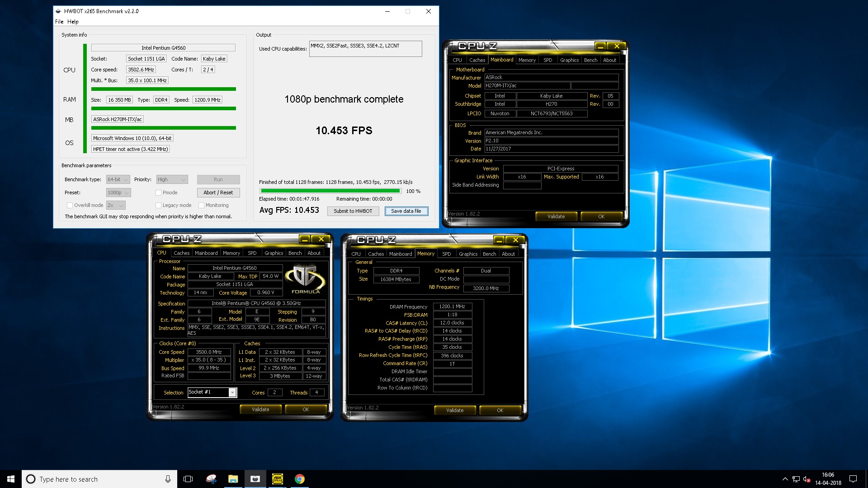Click OK in the Mainboard window
The width and height of the screenshot is (868, 488).
pos(601,216)
